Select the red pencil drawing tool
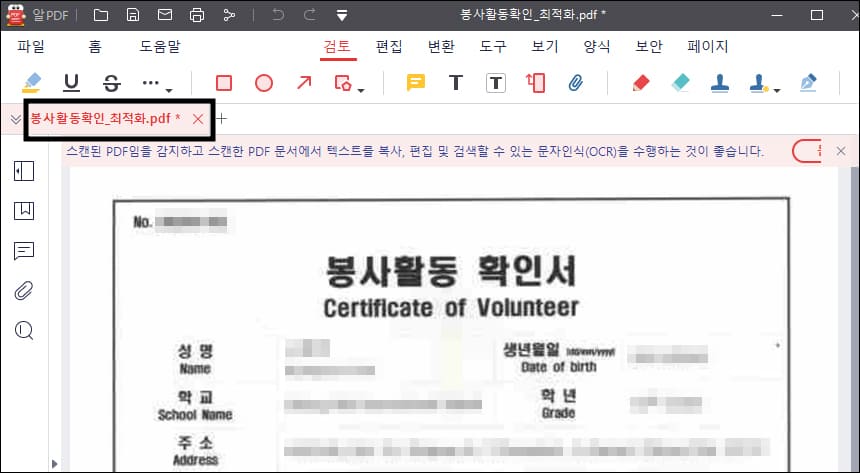The image size is (860, 473). click(x=641, y=83)
